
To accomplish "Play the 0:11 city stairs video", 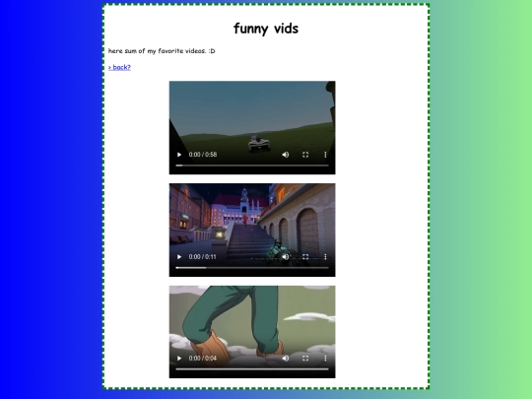I will [x=179, y=257].
